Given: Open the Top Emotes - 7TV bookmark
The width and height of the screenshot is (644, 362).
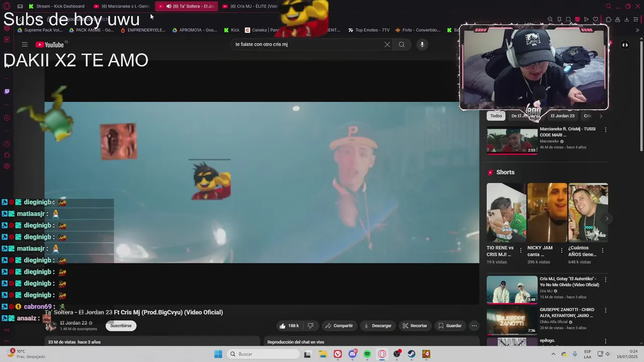Looking at the screenshot, I should tap(369, 30).
